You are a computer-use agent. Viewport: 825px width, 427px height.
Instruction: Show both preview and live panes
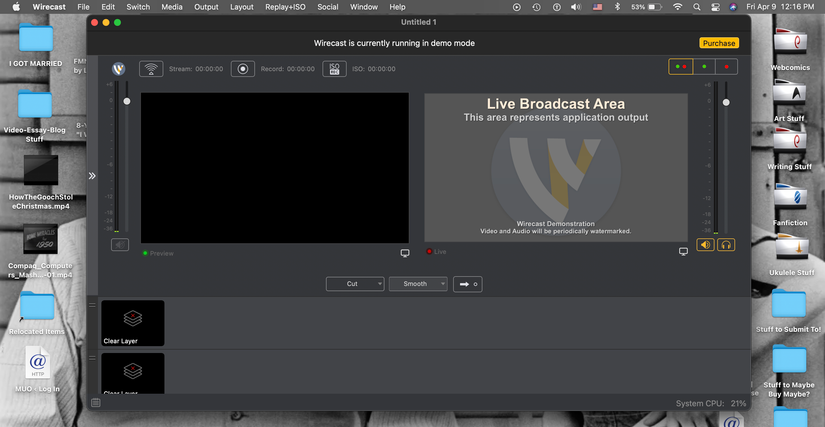(681, 67)
